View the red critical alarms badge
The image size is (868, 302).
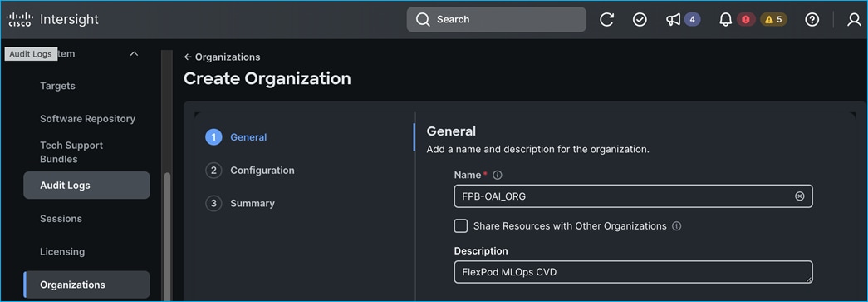[x=746, y=19]
